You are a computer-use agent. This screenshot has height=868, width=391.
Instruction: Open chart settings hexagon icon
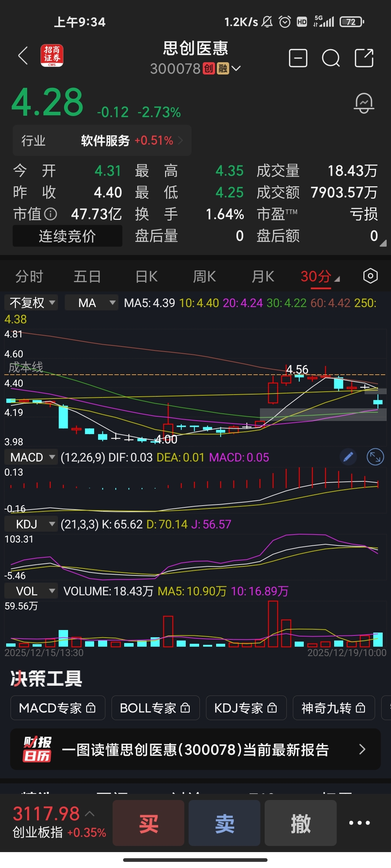(x=370, y=276)
